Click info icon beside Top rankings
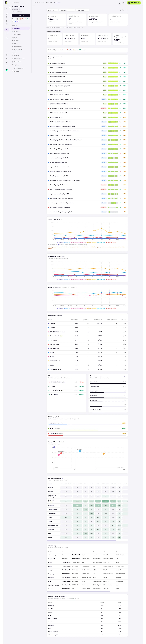146x644 pixels. [x=58, y=546]
